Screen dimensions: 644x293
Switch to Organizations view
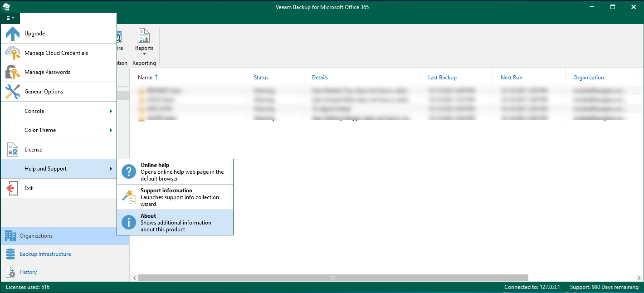point(64,236)
